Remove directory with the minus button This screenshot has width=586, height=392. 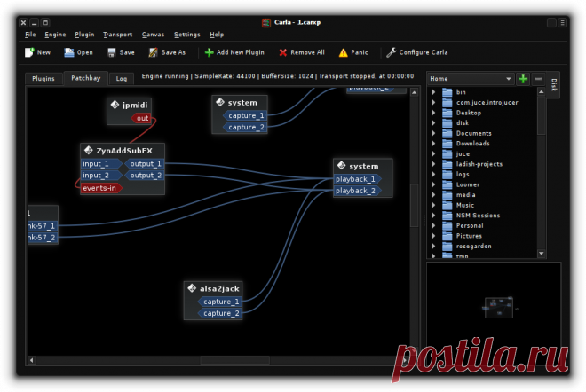tap(538, 79)
